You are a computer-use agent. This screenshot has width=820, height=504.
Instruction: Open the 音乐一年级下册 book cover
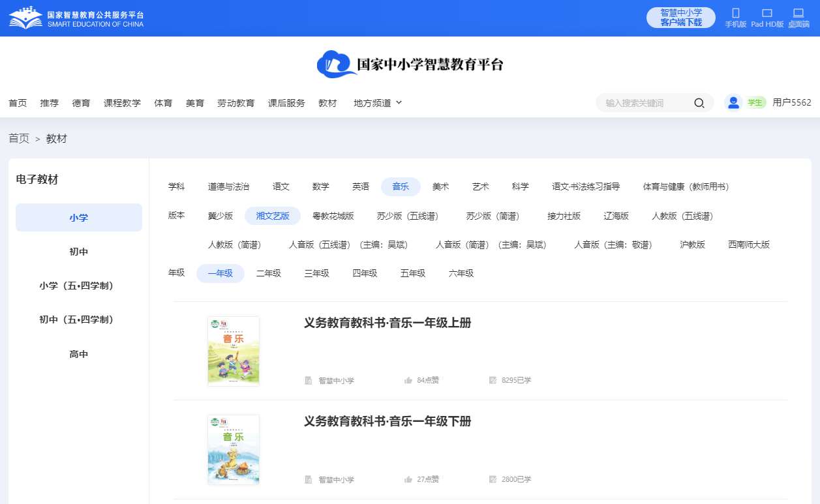(234, 450)
